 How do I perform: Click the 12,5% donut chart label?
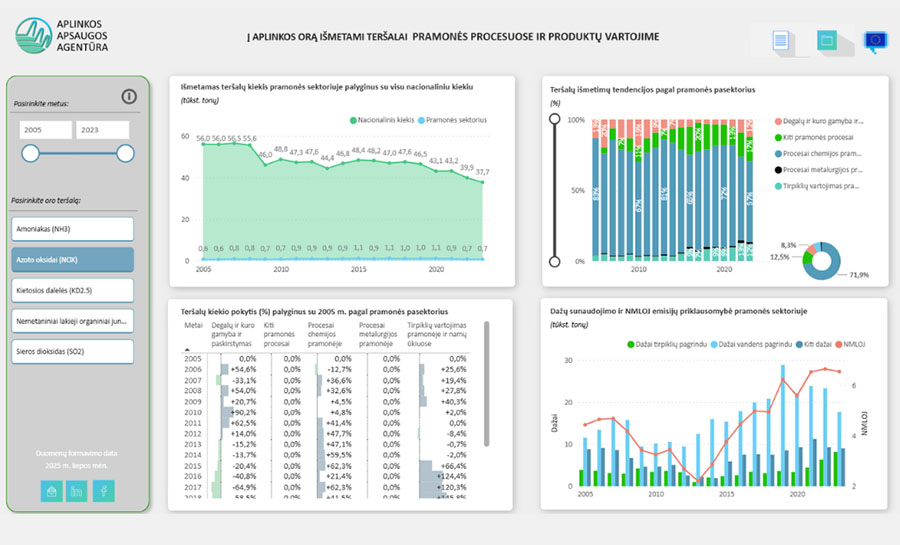pyautogui.click(x=779, y=257)
